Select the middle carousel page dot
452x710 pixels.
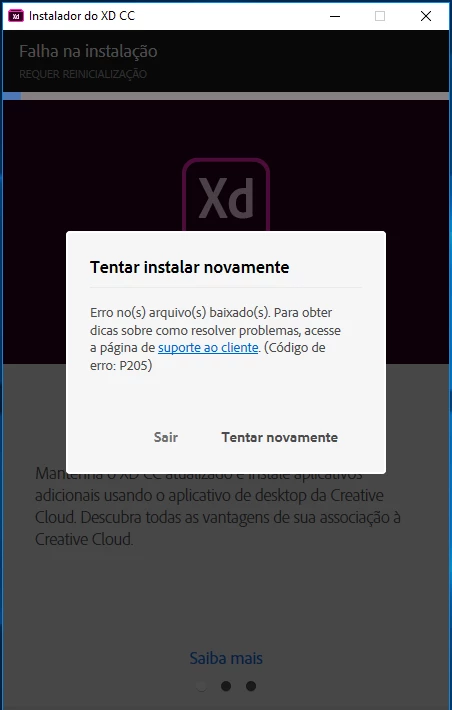click(x=226, y=686)
